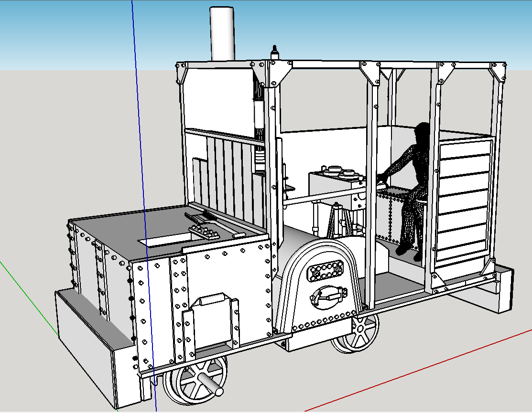Select the tall cylindrical smokestack
Image resolution: width=532 pixels, height=413 pixels.
[222, 34]
